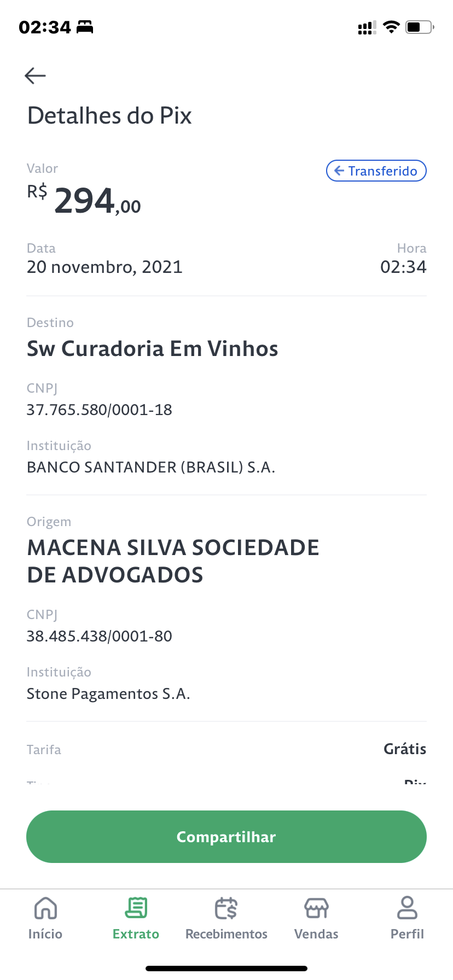The width and height of the screenshot is (453, 980).
Task: Switch to the Recebimentos tab label
Action: (x=226, y=934)
